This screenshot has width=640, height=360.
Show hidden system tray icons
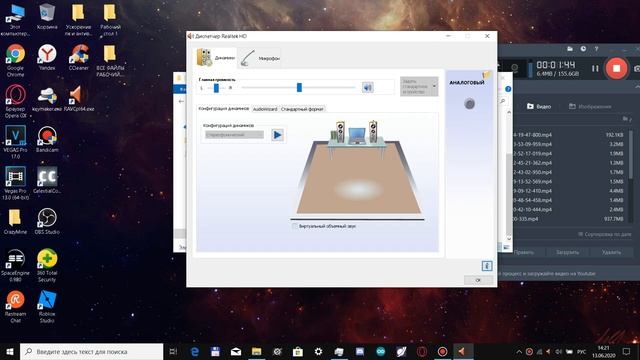pyautogui.click(x=519, y=351)
